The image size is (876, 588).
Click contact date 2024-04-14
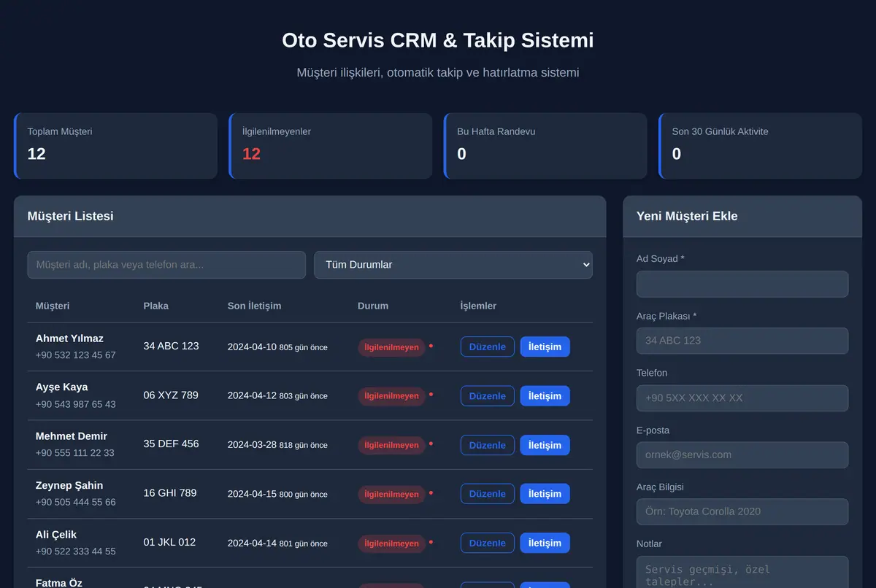[x=252, y=543]
